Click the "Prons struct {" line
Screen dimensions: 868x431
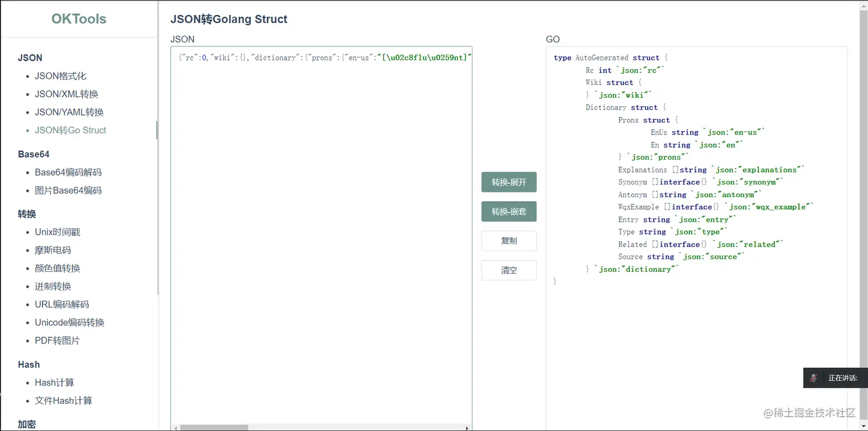[x=648, y=120]
